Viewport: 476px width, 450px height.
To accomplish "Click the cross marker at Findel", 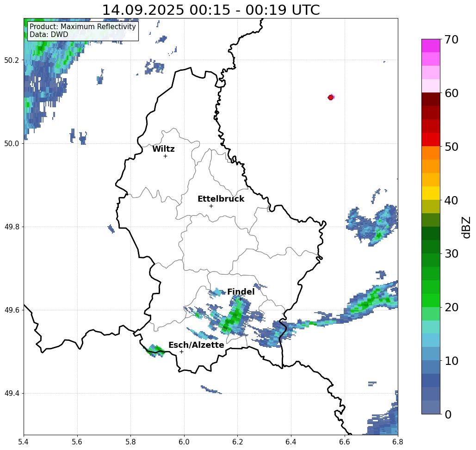I will [240, 299].
